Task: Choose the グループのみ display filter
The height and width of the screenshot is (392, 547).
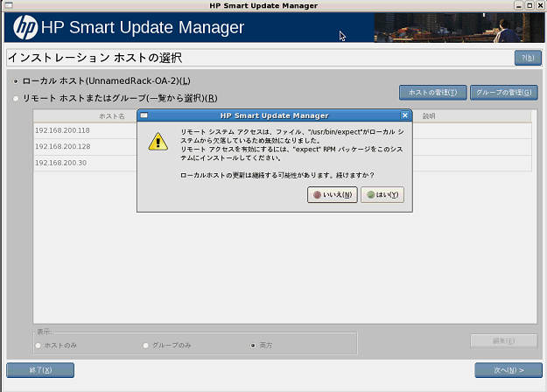Action: [x=145, y=346]
